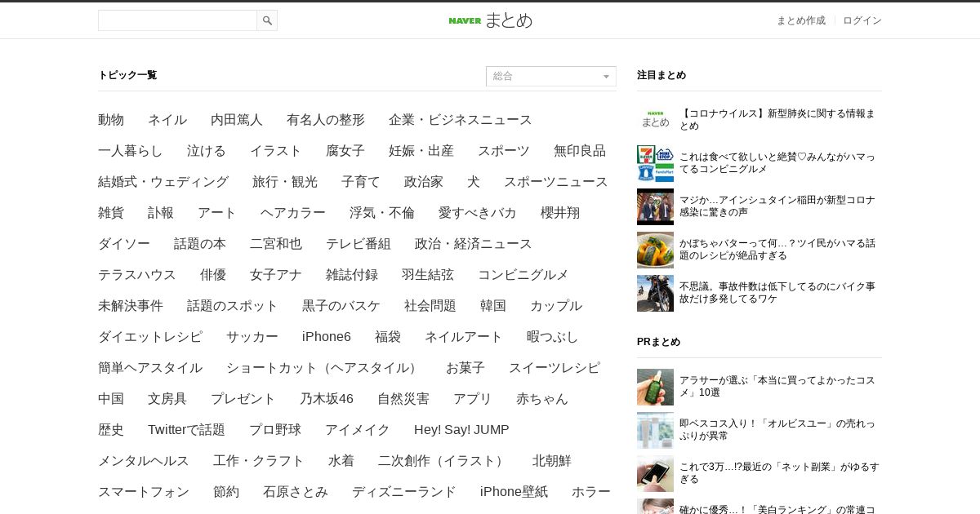
Task: Open the 韓国 topic
Action: click(x=493, y=306)
